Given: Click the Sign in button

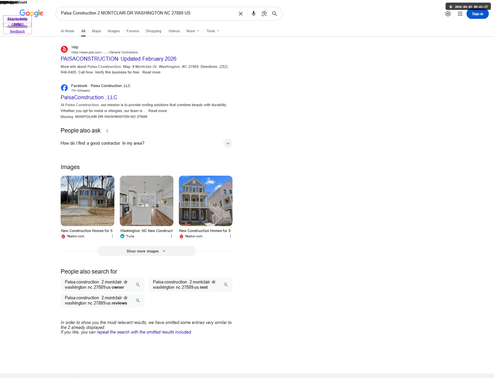Looking at the screenshot, I should [477, 14].
